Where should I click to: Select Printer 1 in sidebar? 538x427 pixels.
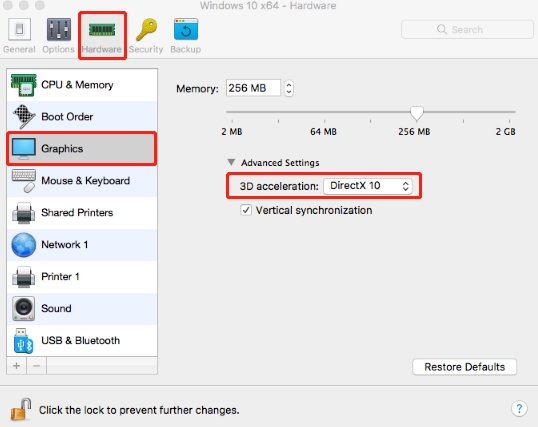point(82,277)
